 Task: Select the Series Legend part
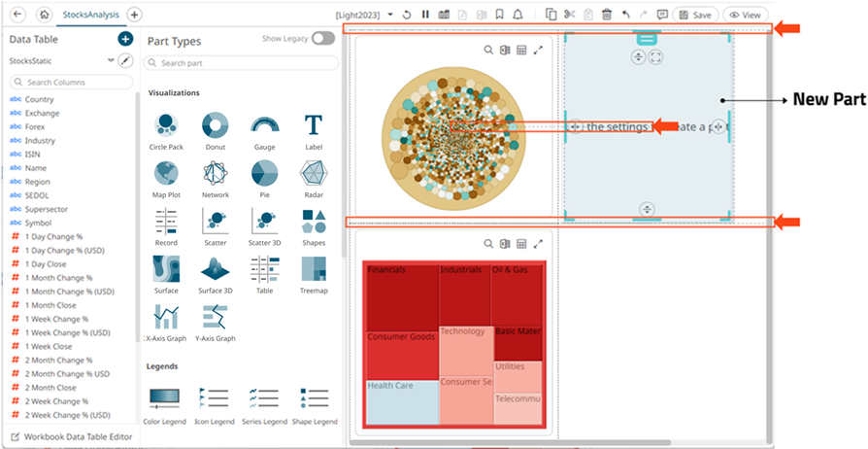point(265,406)
